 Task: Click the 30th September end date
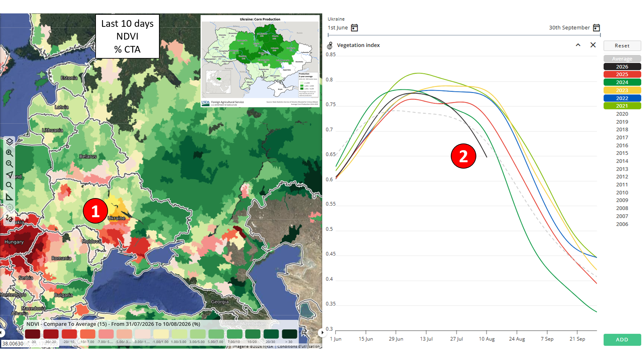(569, 28)
